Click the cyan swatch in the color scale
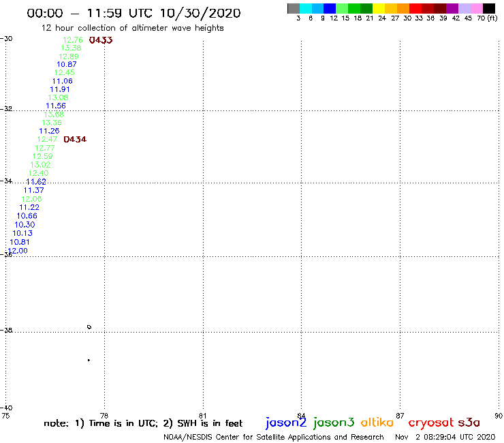The width and height of the screenshot is (504, 443). point(306,8)
